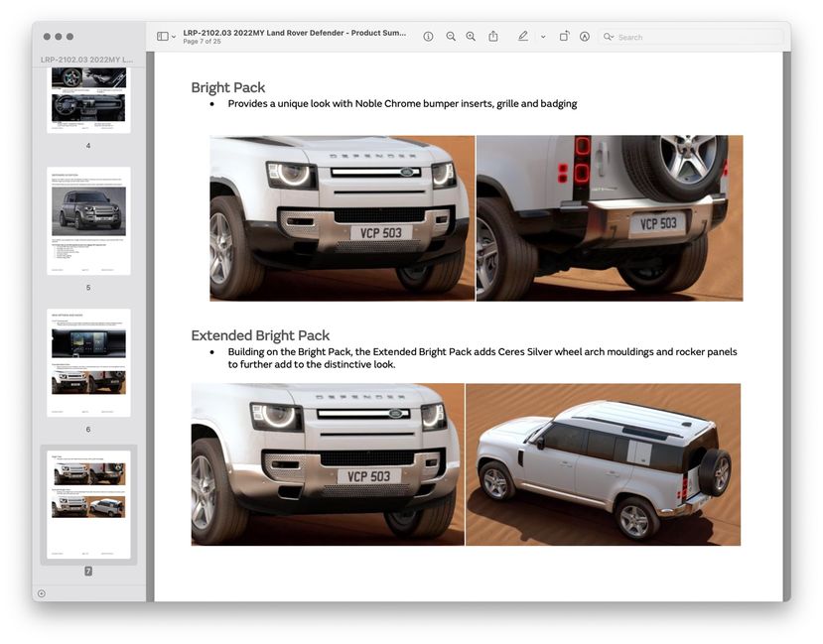
Task: Show the document info inspector
Action: click(x=428, y=36)
